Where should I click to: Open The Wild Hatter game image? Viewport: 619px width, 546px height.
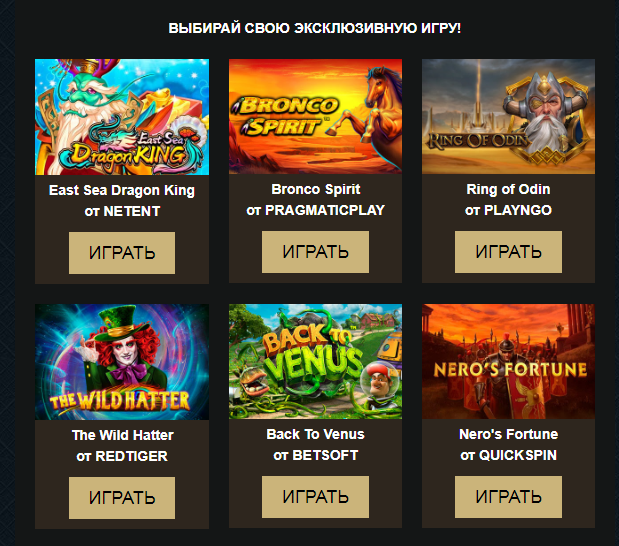(122, 362)
